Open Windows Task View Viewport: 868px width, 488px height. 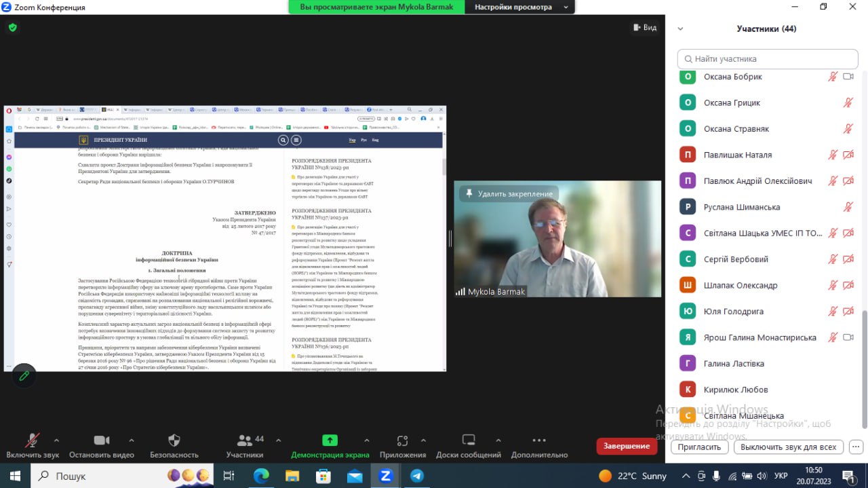[229, 476]
